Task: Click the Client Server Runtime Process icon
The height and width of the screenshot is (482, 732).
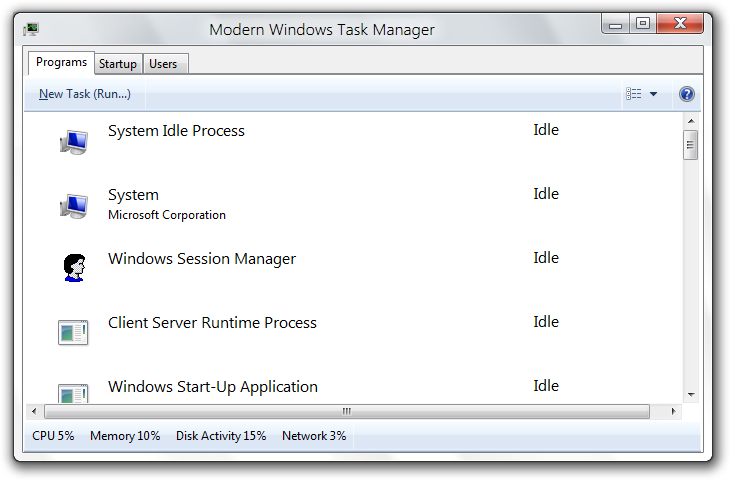Action: click(73, 332)
